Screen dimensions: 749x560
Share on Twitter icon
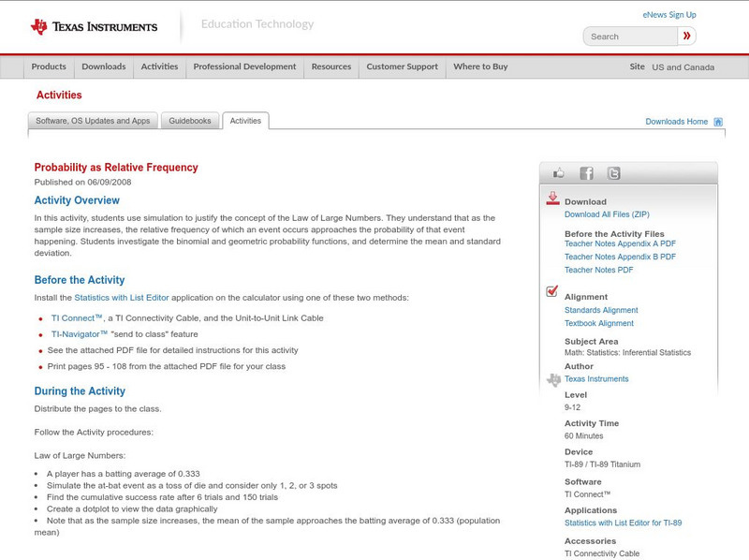tap(613, 173)
